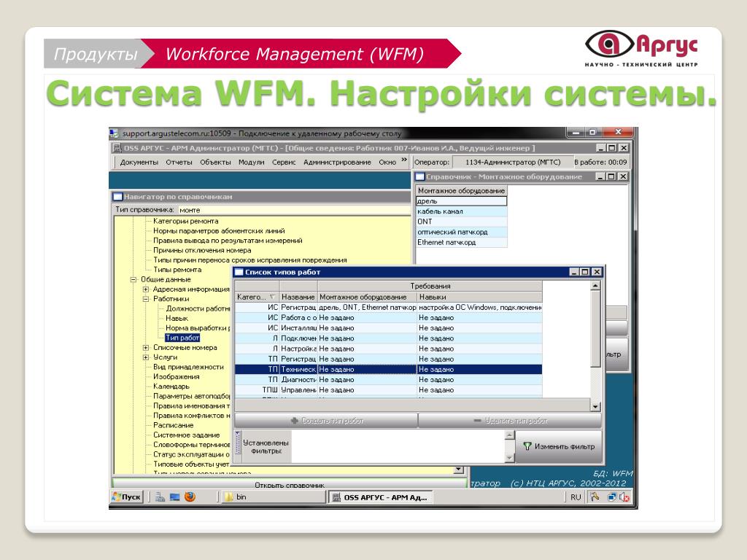Select Категории ремонта in the tree

pyautogui.click(x=185, y=221)
